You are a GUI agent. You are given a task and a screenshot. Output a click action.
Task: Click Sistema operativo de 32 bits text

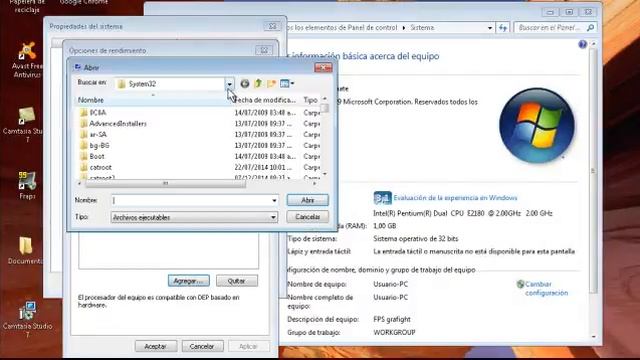coord(416,239)
